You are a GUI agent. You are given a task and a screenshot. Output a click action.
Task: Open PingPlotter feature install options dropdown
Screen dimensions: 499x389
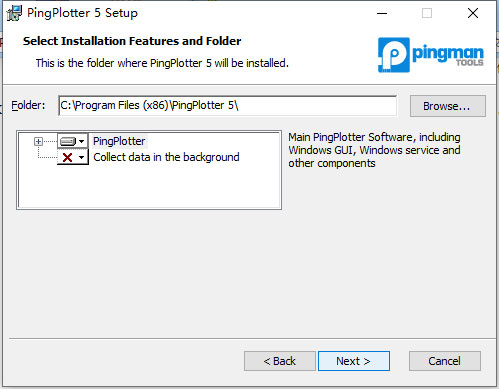81,141
